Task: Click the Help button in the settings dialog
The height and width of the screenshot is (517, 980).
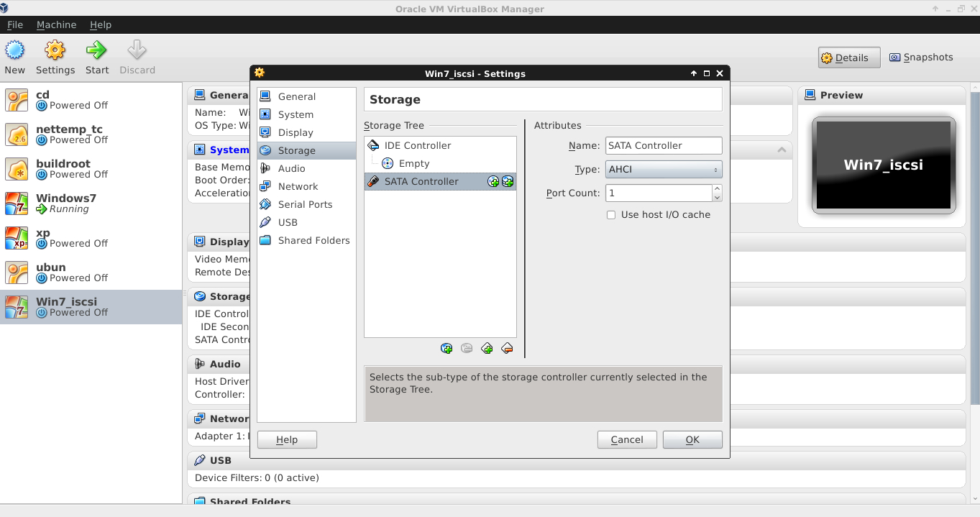Action: pos(287,440)
